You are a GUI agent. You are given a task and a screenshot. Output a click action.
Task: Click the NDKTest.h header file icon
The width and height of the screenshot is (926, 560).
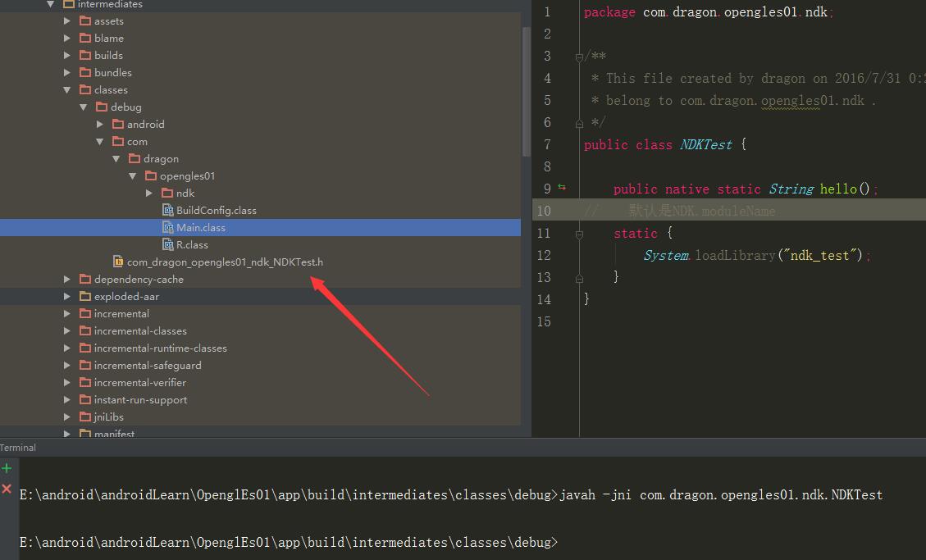[x=118, y=262]
